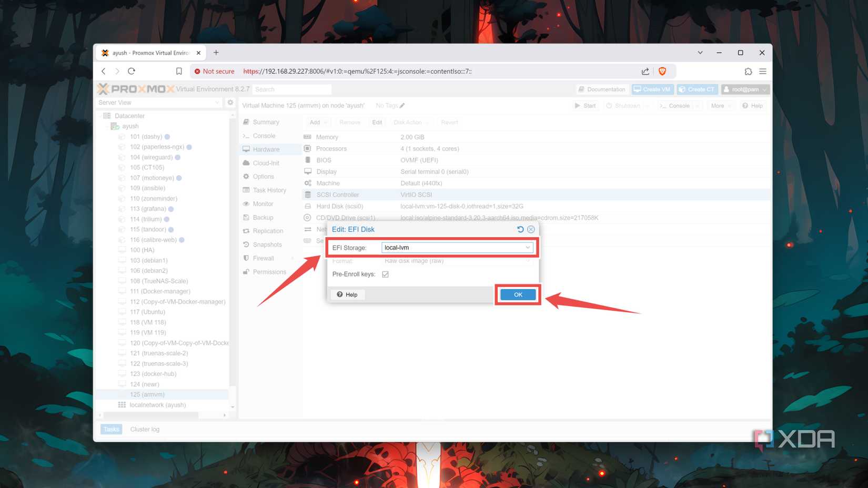Open the Replication tab
This screenshot has width=868, height=488.
(x=268, y=231)
